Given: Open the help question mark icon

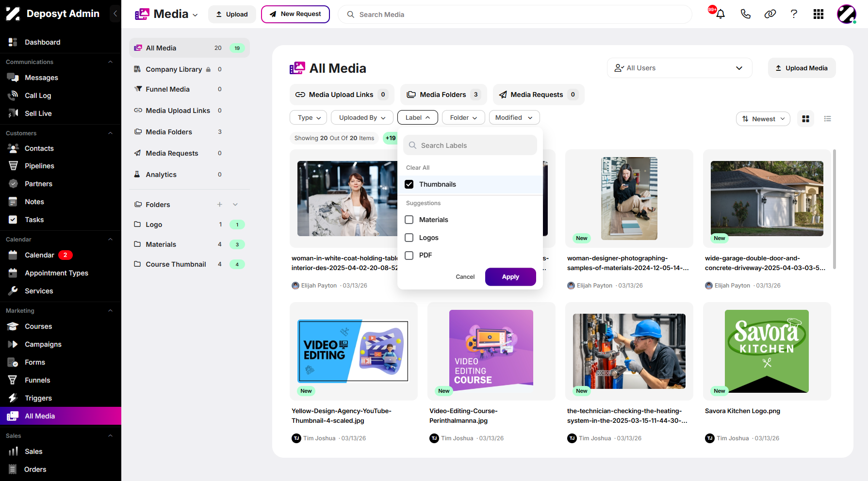Looking at the screenshot, I should (x=794, y=14).
